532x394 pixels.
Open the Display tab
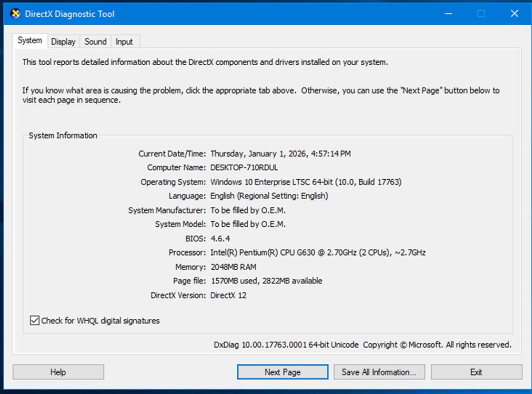63,42
